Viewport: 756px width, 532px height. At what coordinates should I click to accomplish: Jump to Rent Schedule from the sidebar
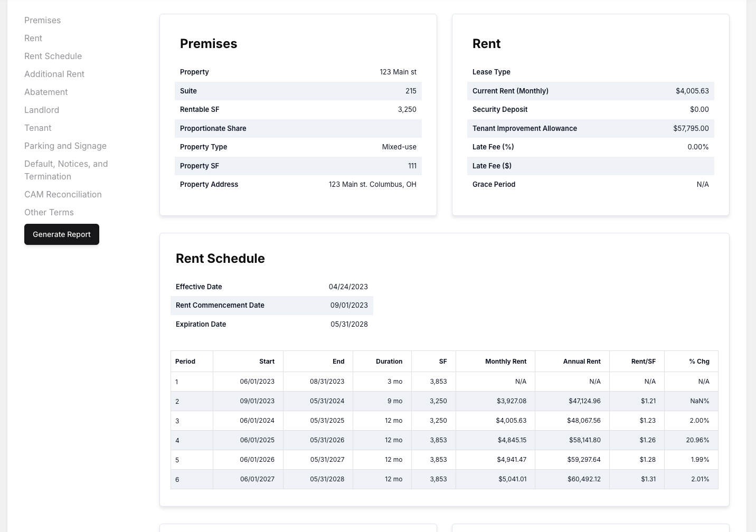click(x=53, y=56)
